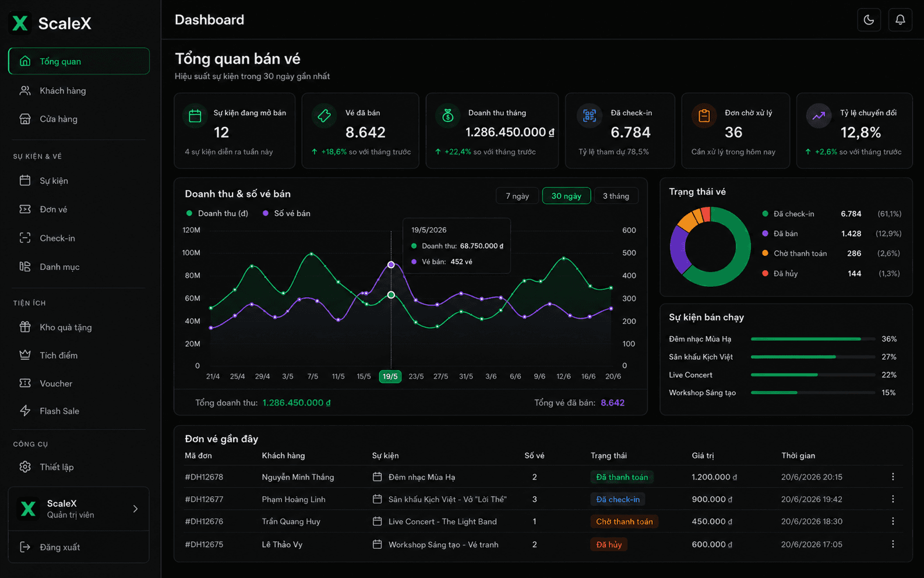Screen dimensions: 924x578
Task: Click the ticket status donut chart
Action: (x=710, y=246)
